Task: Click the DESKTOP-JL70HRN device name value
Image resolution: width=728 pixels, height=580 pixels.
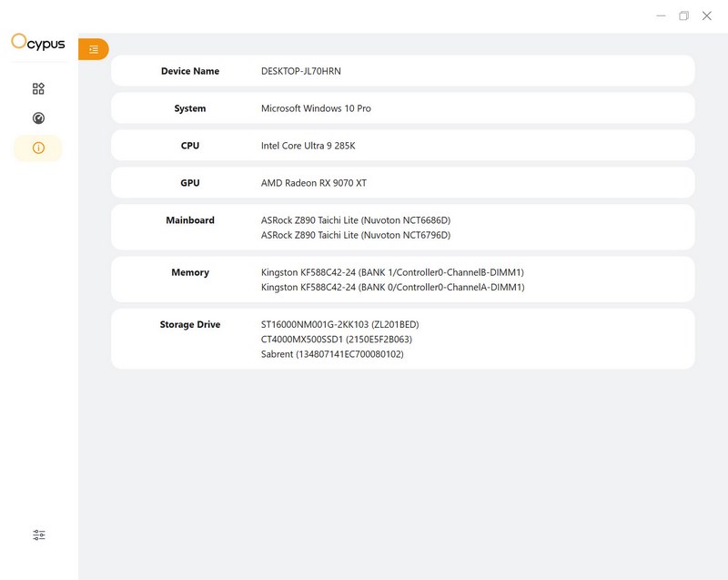Action: pos(301,71)
